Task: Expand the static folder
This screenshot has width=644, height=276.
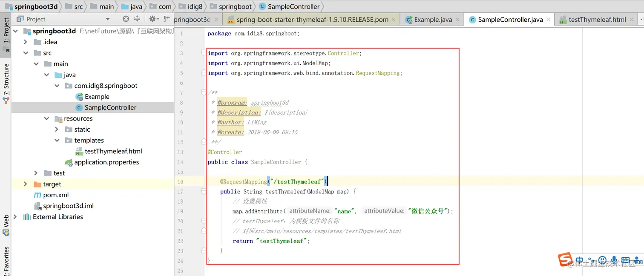Action: pos(57,129)
